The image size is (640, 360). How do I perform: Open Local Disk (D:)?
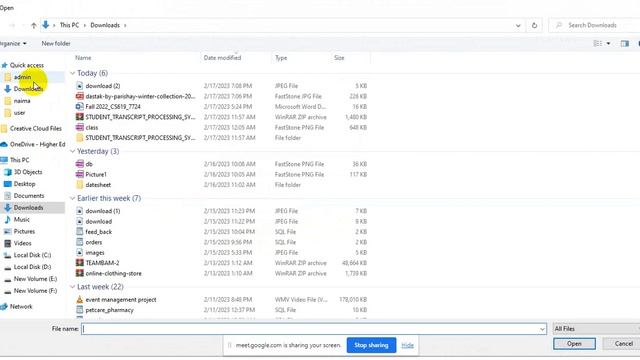click(x=32, y=267)
